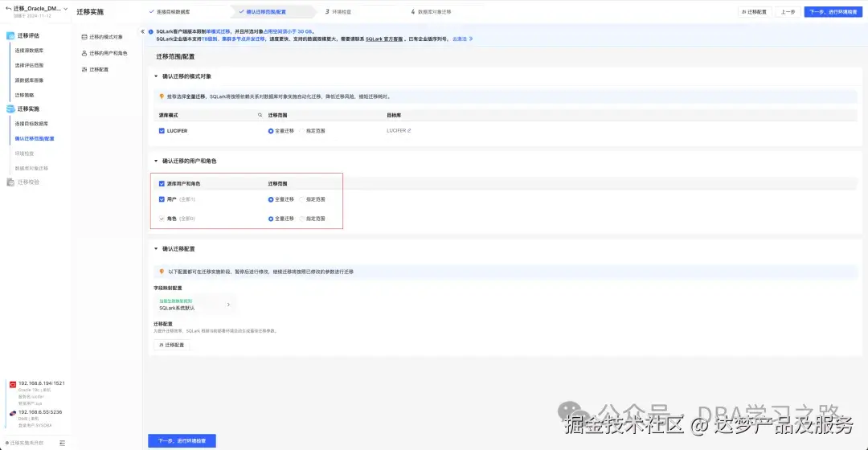Screen dimensions: 868x450
Task: Click tip bulb icon in schema section
Action: coord(162,96)
